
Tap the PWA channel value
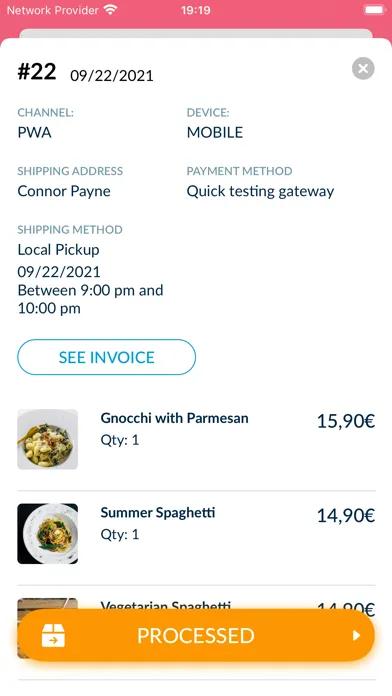[34, 132]
